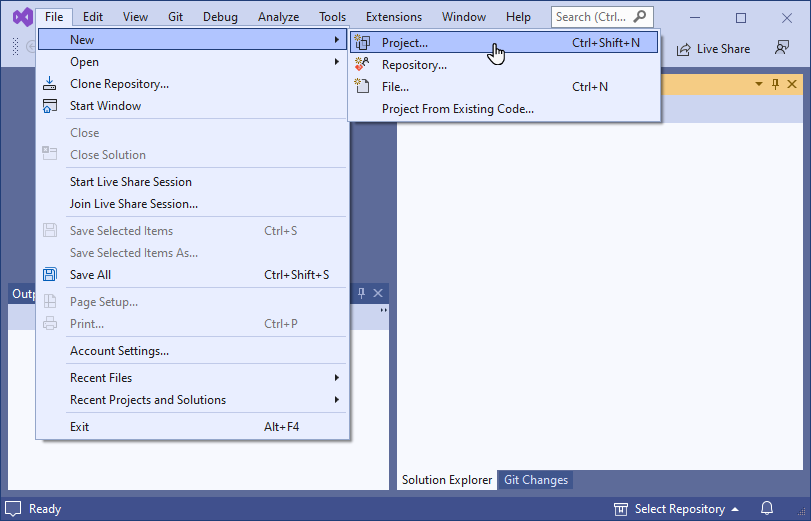The height and width of the screenshot is (521, 811).
Task: Open Account Settings...
Action: point(192,351)
